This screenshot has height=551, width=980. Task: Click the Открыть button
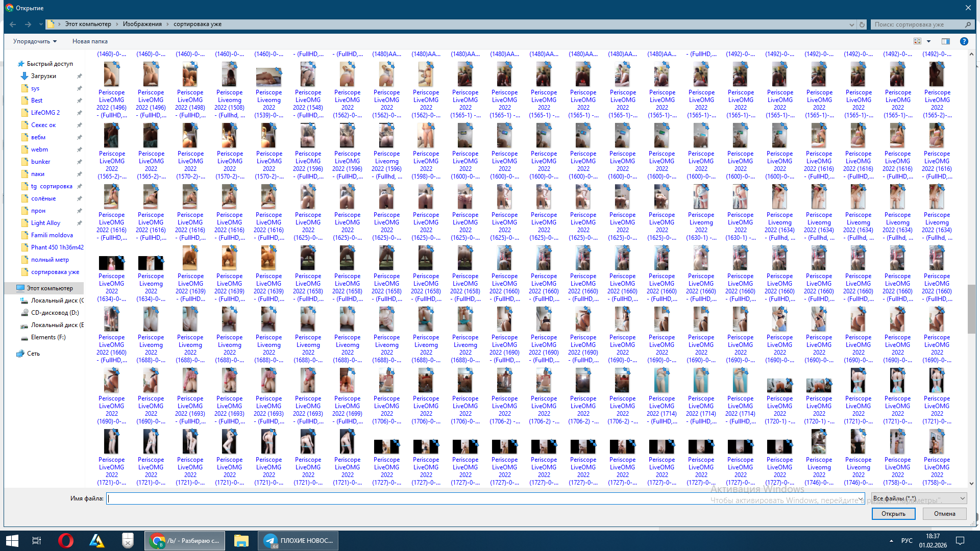tap(893, 514)
